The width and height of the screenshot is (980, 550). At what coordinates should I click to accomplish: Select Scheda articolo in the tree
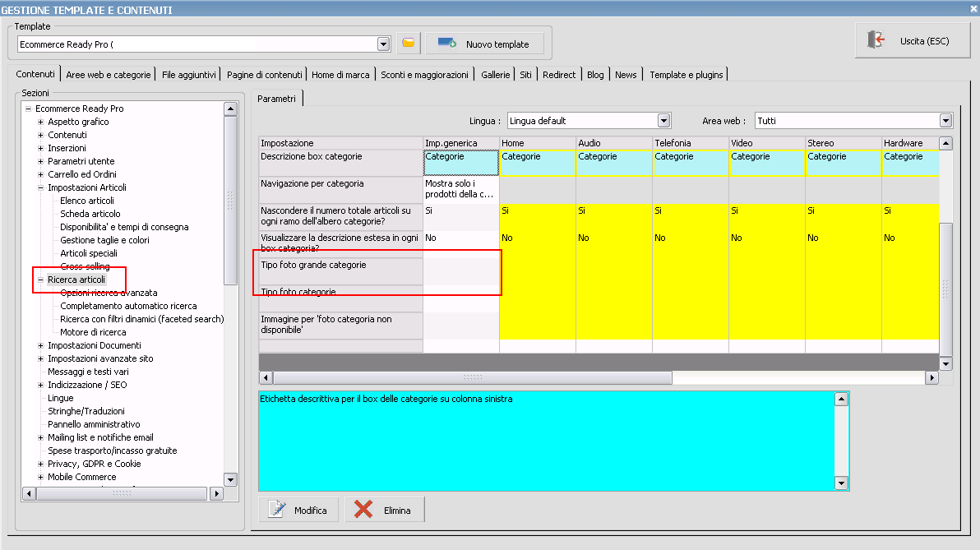tap(90, 214)
